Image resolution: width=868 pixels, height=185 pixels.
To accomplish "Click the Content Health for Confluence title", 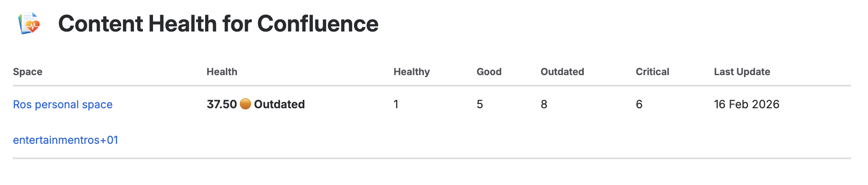I will pyautogui.click(x=218, y=23).
